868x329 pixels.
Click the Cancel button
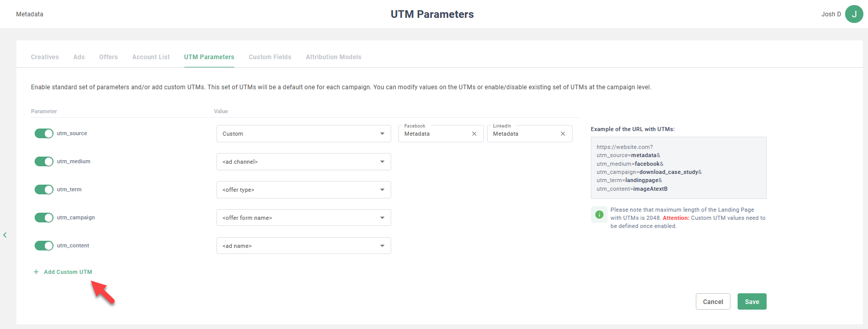(x=713, y=301)
